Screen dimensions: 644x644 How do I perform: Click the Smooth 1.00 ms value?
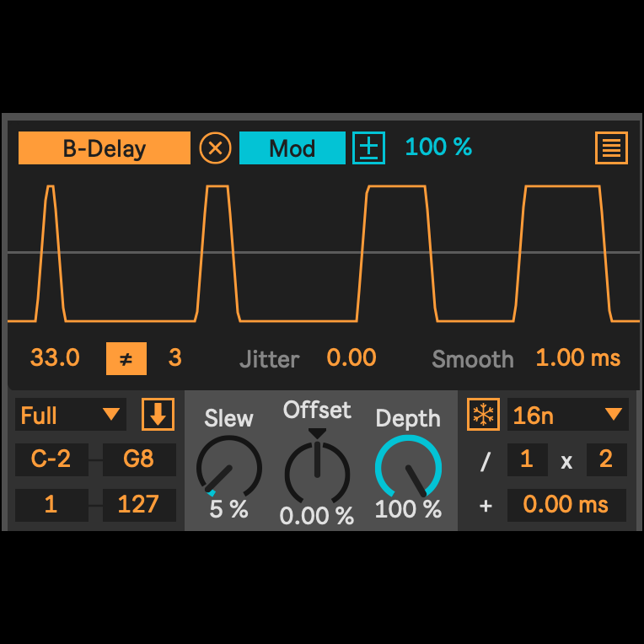pos(577,357)
